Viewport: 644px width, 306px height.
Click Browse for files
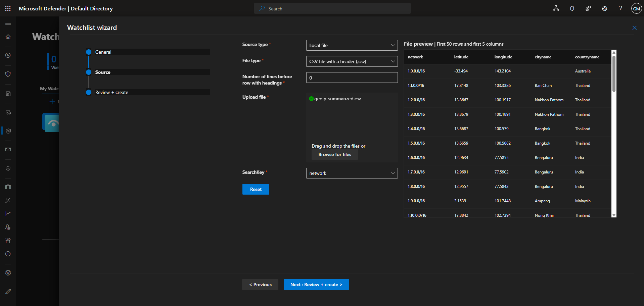point(335,154)
